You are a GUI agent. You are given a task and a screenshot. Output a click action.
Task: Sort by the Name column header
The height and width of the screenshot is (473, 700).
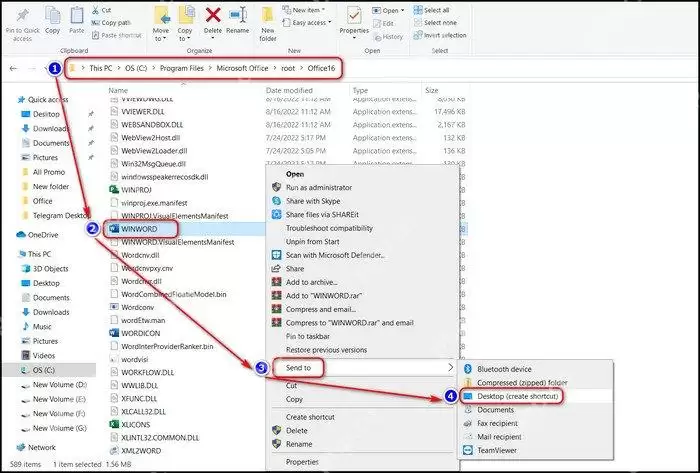tap(118, 91)
